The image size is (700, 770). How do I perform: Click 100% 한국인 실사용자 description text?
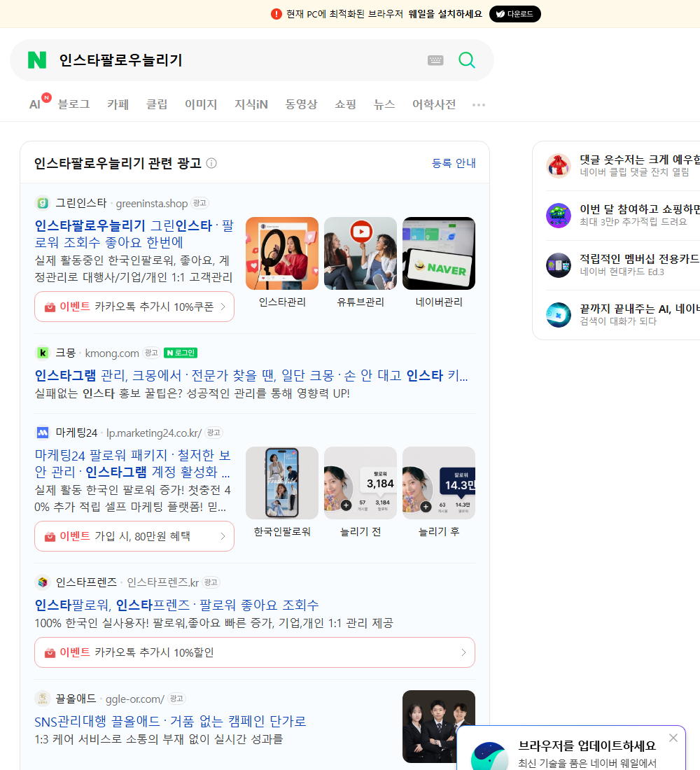coord(213,623)
